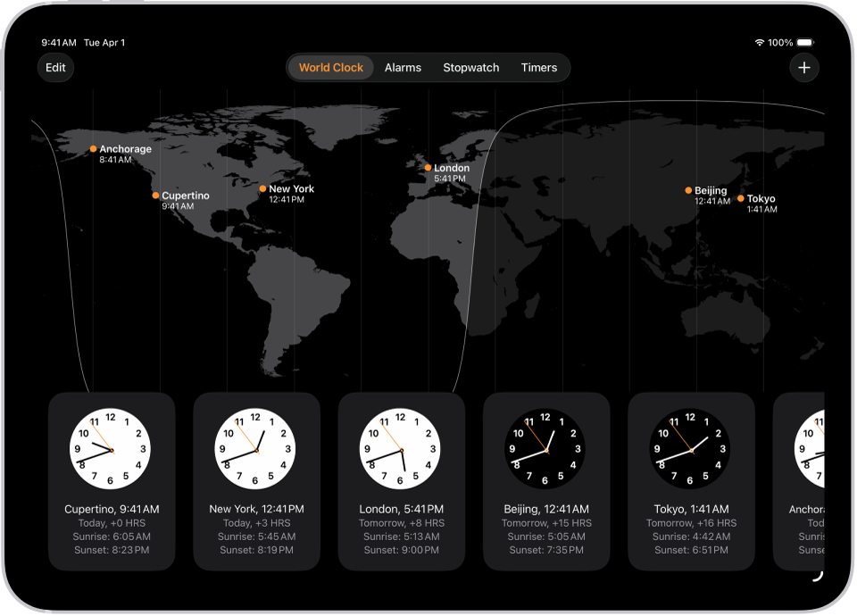The width and height of the screenshot is (857, 616).
Task: Select the Anchorage pin on the map
Action: (x=93, y=149)
